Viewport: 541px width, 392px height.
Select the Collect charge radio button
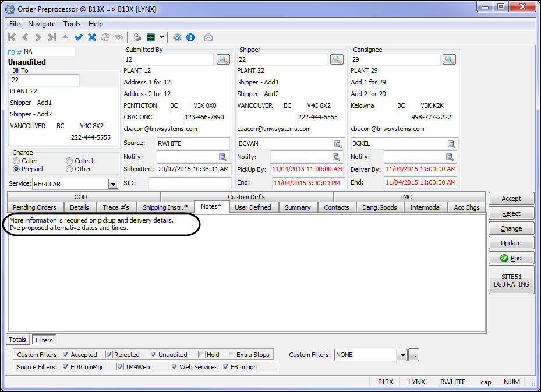pyautogui.click(x=69, y=161)
